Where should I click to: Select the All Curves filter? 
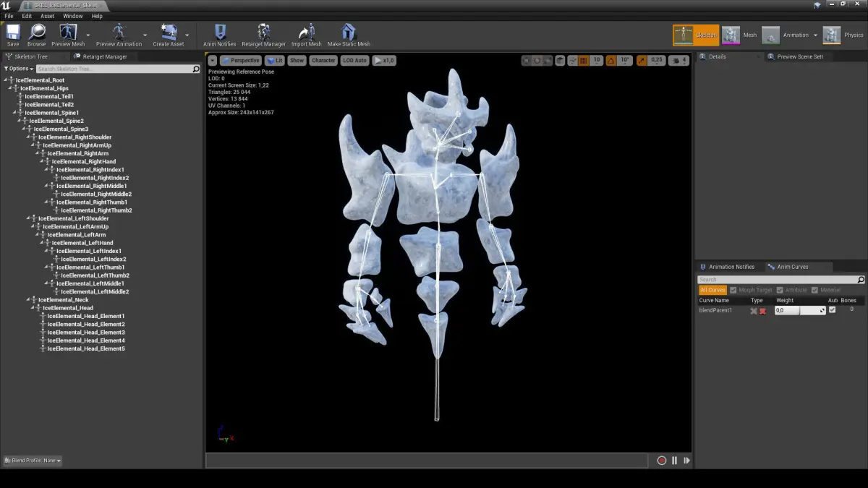tap(712, 290)
